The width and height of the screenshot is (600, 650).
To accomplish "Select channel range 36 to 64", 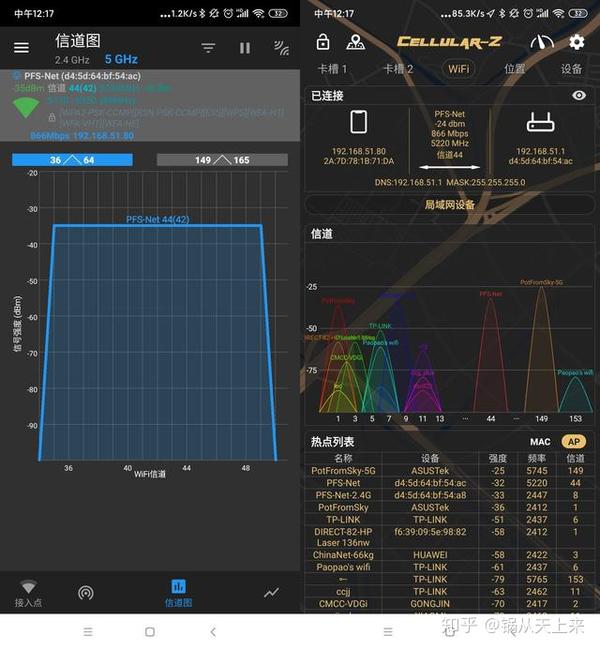I will click(72, 160).
